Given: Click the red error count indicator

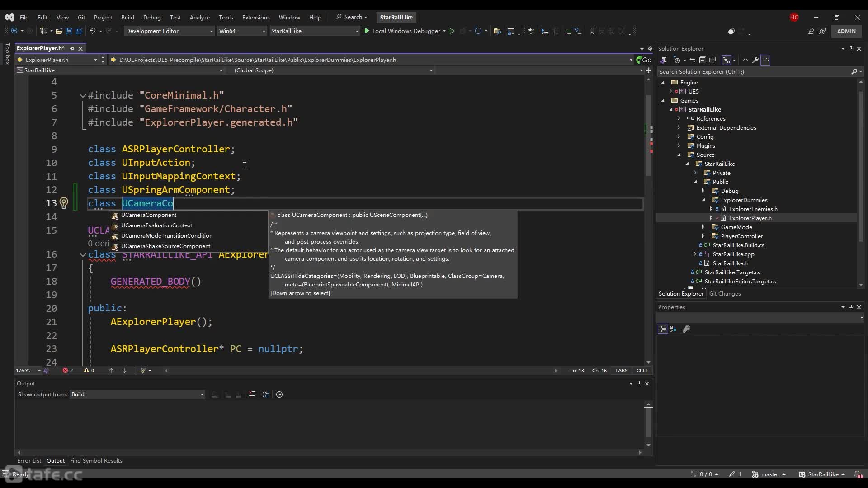Looking at the screenshot, I should pos(68,371).
